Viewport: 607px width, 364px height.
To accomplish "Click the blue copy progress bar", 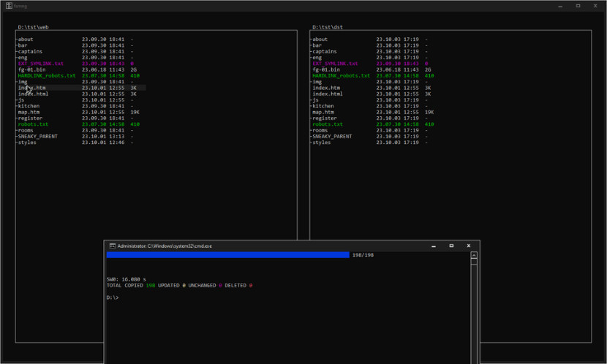I will [x=227, y=255].
